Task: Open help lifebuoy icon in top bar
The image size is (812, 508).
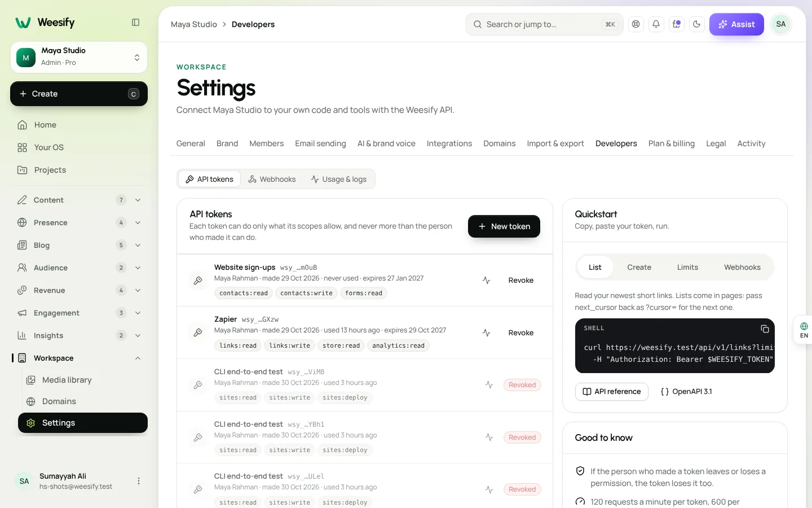Action: 636,24
